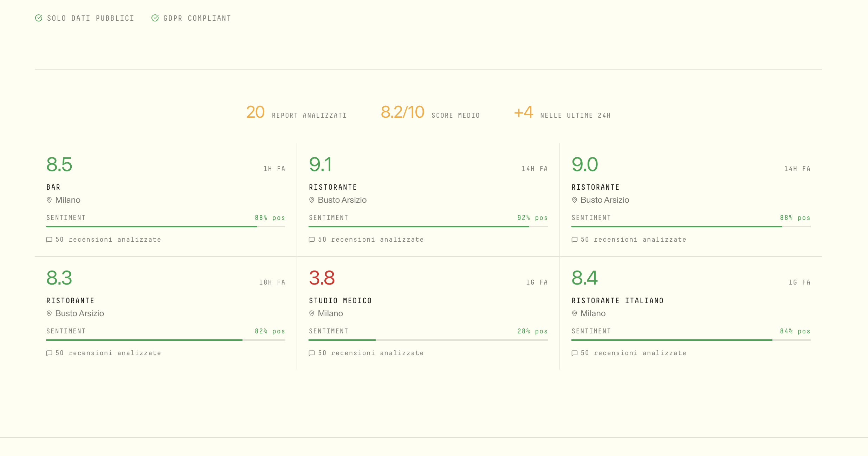Click the comment icon on the 8.3 Ristorante card
The image size is (868, 456).
click(49, 353)
